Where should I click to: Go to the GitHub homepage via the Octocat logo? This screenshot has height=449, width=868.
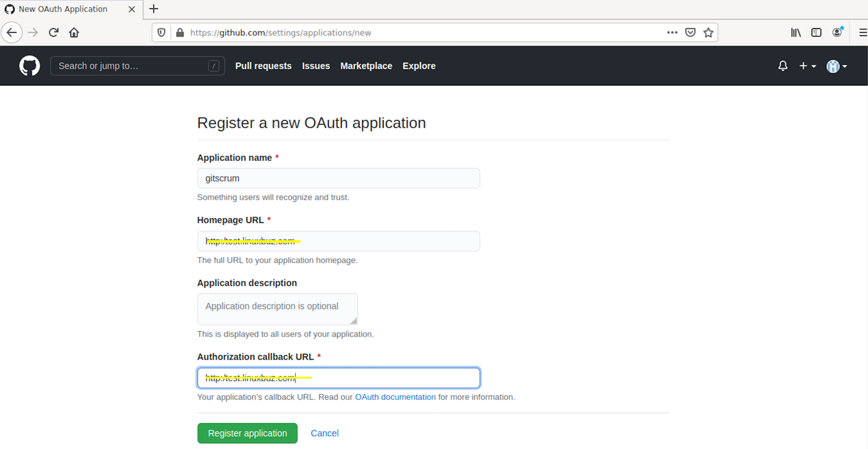(x=29, y=66)
